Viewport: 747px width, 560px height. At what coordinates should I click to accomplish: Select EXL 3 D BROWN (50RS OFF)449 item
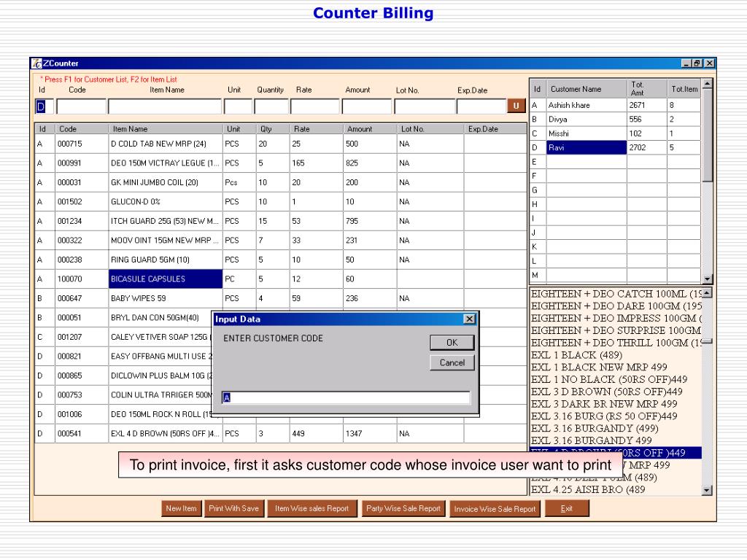[x=616, y=392]
